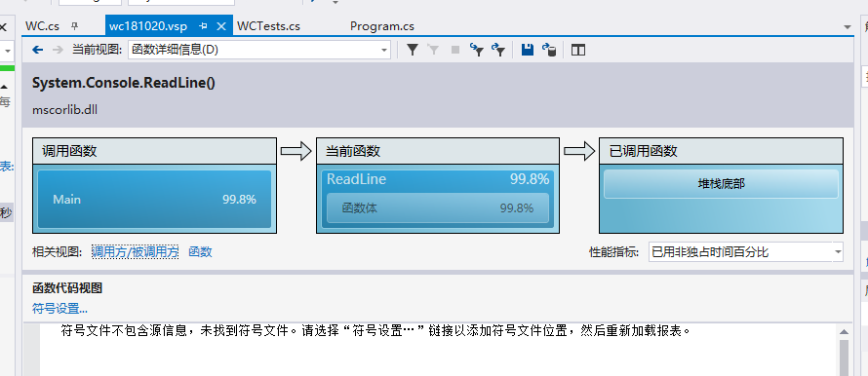
Task: Close the wc181020.vsp tab
Action: [x=220, y=26]
